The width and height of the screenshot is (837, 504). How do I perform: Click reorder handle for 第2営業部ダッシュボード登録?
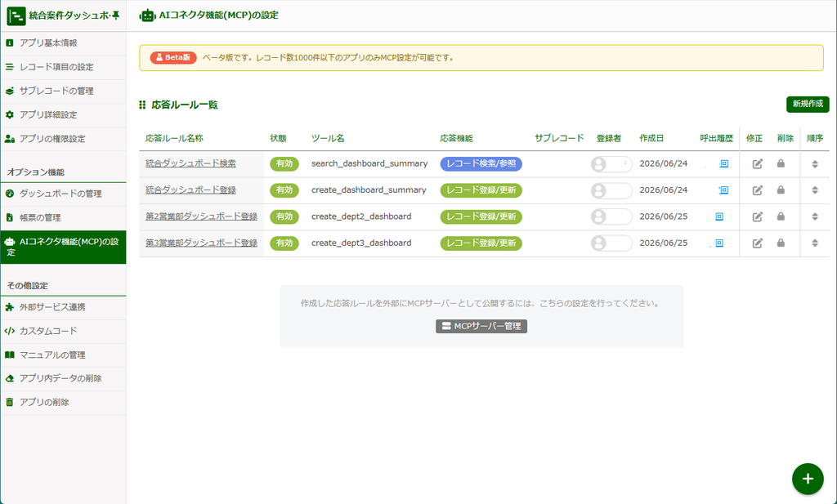(815, 217)
